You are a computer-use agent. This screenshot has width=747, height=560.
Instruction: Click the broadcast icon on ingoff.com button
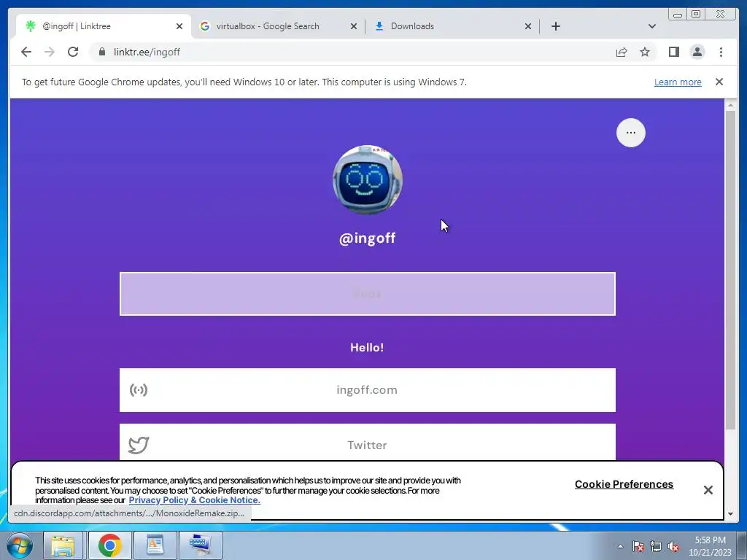(x=139, y=390)
